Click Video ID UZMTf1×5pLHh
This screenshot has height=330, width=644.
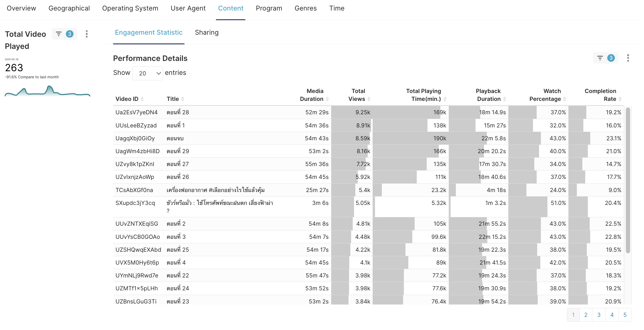point(137,288)
